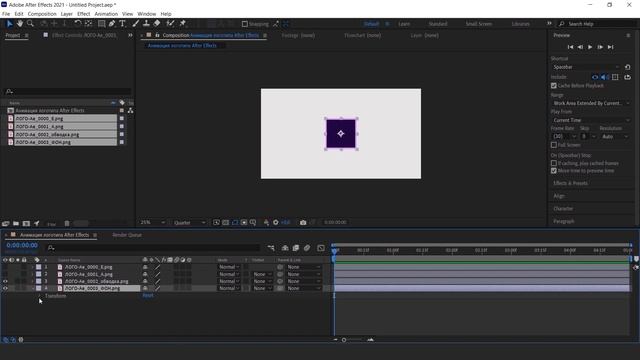Reset the preview shortcut settings icon

628,67
